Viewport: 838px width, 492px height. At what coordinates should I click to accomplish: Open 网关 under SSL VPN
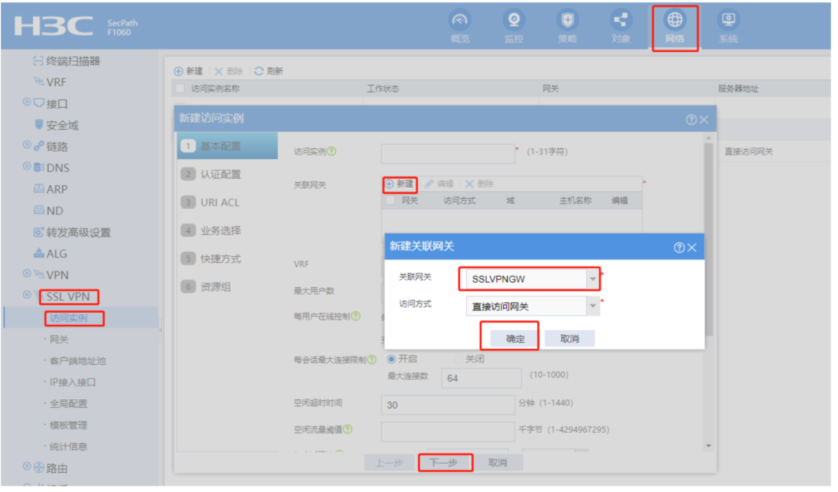pyautogui.click(x=59, y=340)
